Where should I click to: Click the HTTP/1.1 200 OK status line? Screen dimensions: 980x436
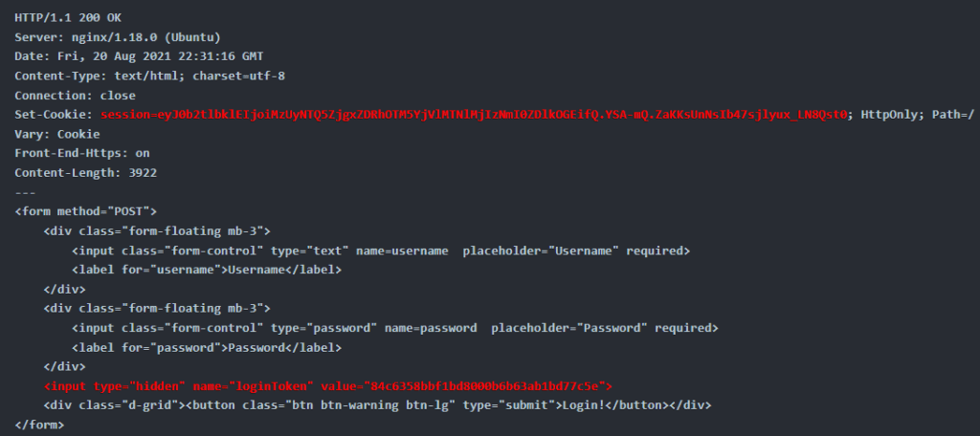pos(68,18)
